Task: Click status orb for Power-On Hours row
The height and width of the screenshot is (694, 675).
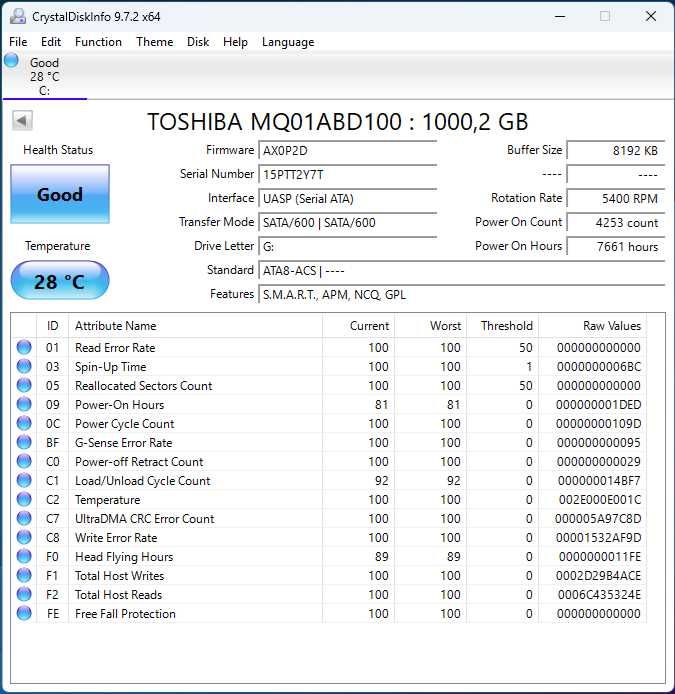Action: click(x=24, y=405)
